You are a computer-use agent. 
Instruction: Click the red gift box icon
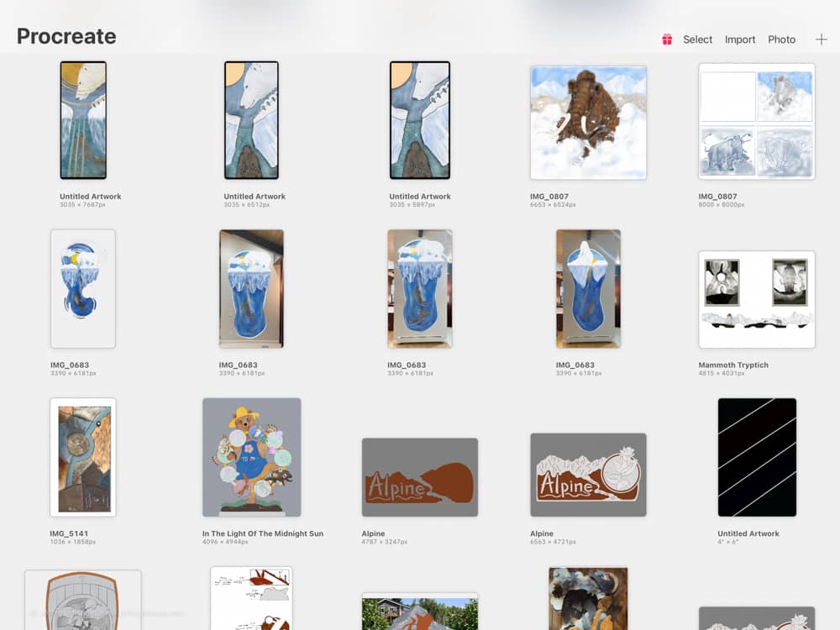[667, 39]
